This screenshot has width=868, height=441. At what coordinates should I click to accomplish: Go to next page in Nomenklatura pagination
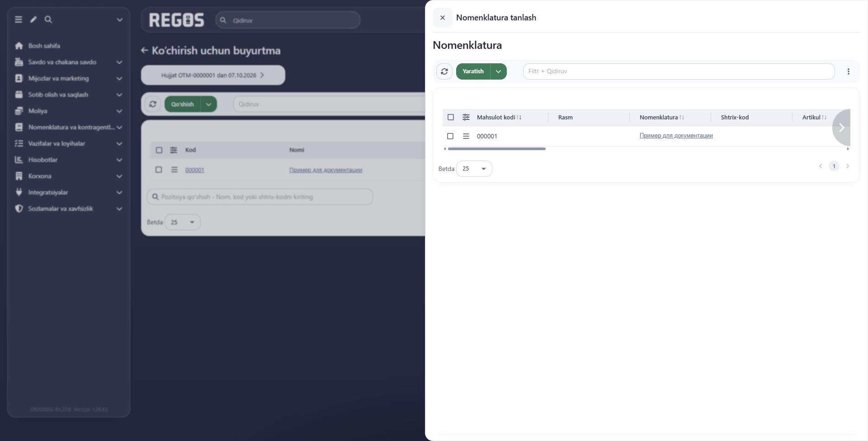tap(848, 166)
